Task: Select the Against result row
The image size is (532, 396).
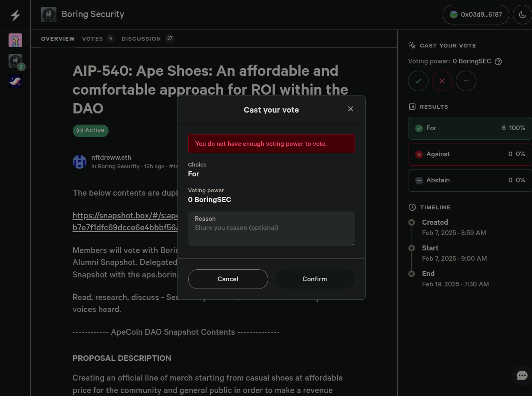Action: coord(470,154)
